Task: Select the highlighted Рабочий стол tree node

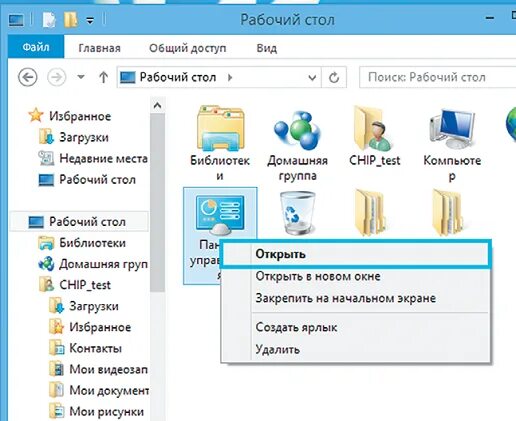Action: pyautogui.click(x=79, y=221)
